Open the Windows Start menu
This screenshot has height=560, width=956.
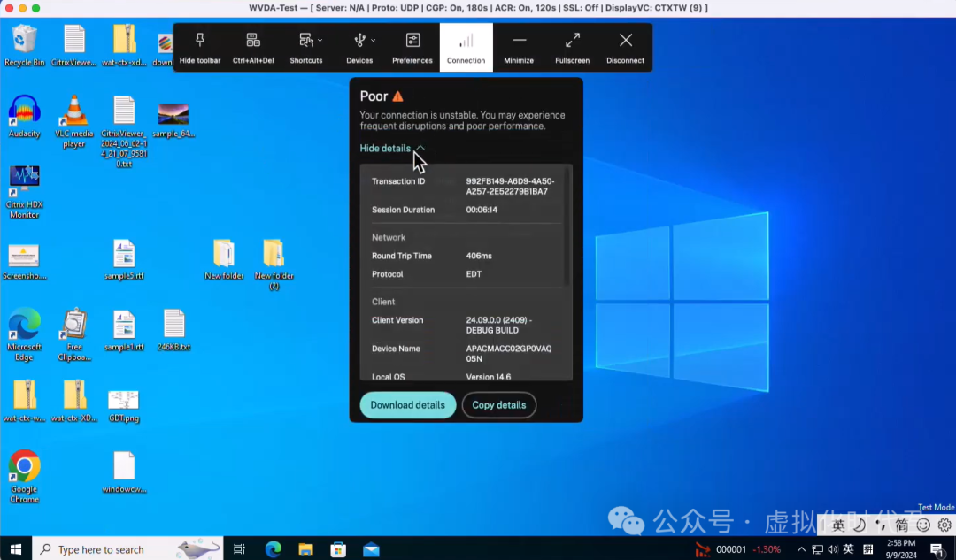(x=16, y=549)
